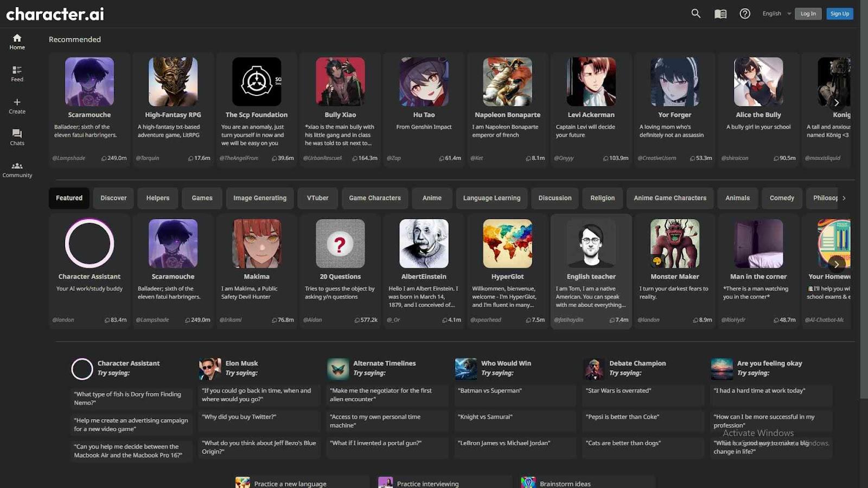
Task: Open the character book icon in header
Action: click(x=720, y=14)
